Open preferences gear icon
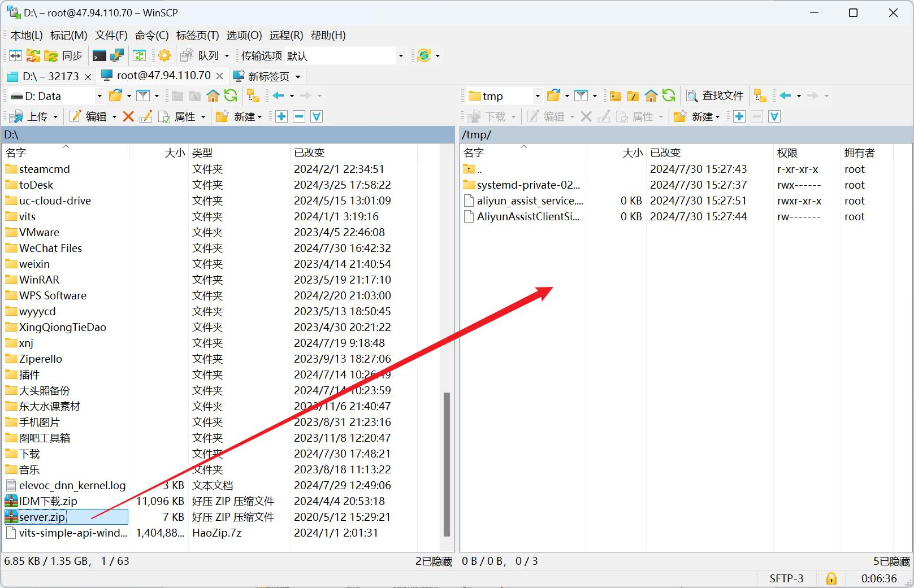Image resolution: width=914 pixels, height=588 pixels. pyautogui.click(x=164, y=55)
